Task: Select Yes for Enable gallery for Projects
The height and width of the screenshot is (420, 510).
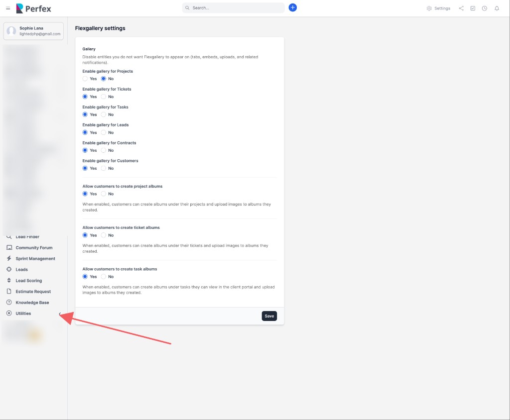Action: (85, 79)
